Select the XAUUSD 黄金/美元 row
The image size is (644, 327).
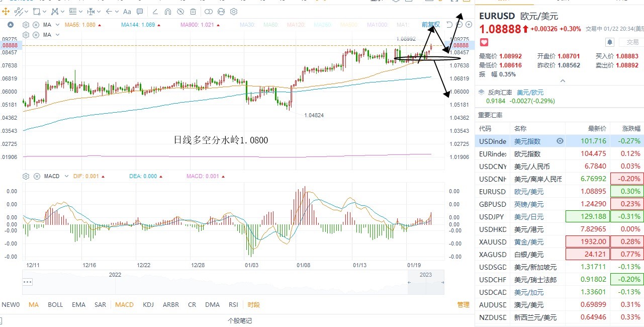pyautogui.click(x=559, y=242)
